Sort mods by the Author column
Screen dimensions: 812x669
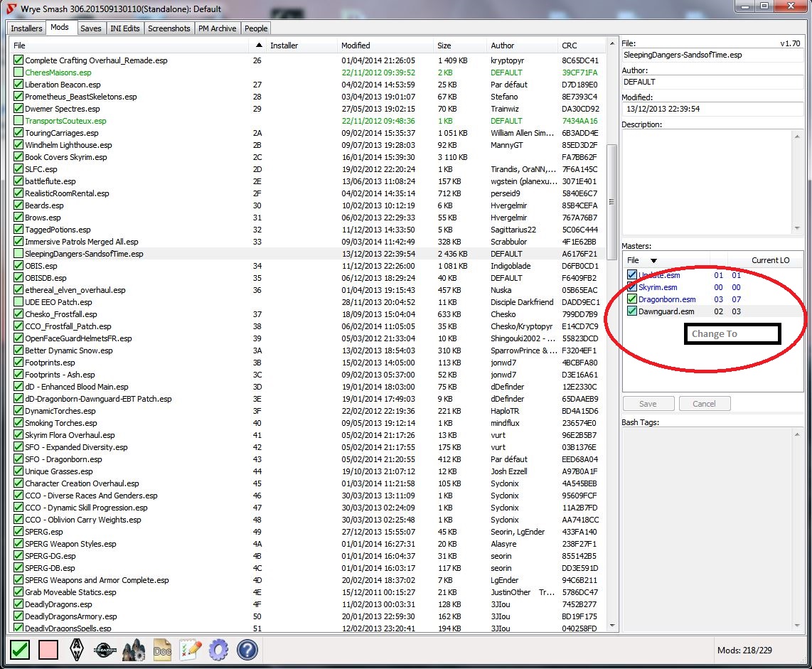point(522,46)
